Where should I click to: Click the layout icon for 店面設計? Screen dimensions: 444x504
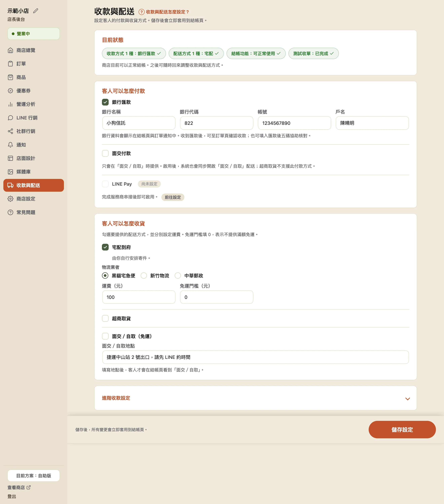click(10, 158)
